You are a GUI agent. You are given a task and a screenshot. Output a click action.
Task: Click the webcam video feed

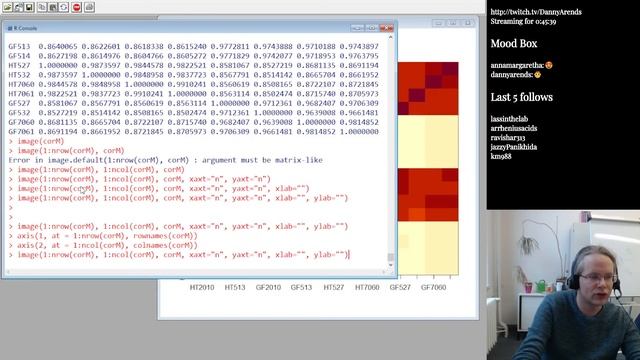[563, 285]
